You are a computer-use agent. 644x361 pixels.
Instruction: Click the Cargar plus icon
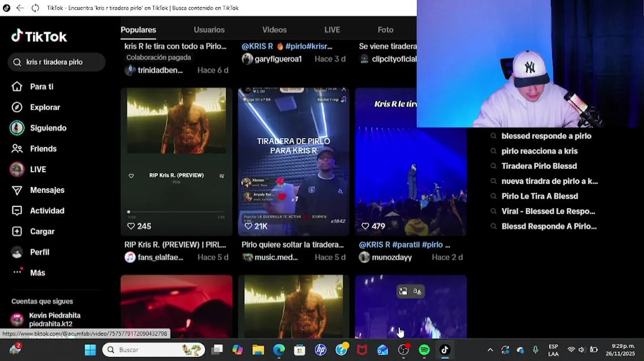[17, 232]
